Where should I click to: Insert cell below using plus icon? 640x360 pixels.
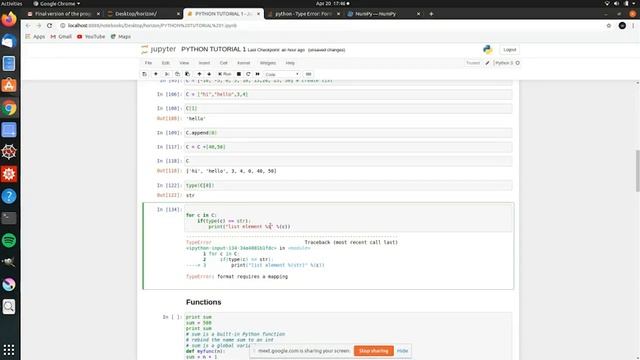[x=156, y=74]
